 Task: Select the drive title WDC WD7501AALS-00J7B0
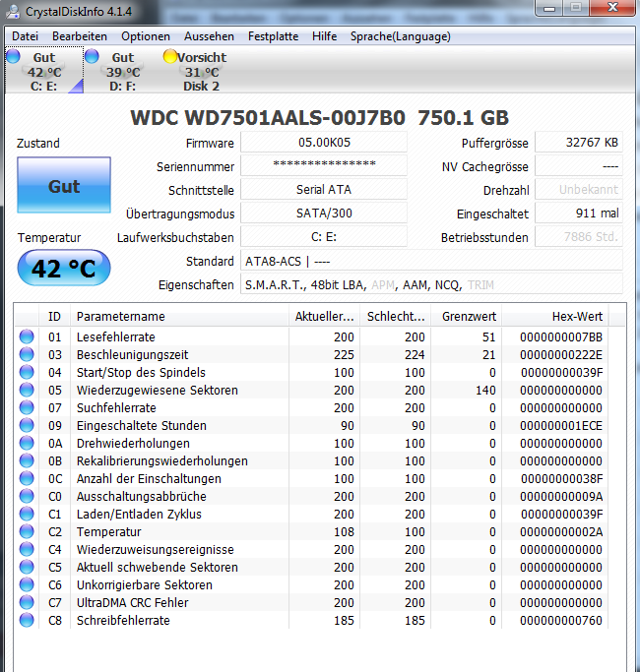[268, 118]
